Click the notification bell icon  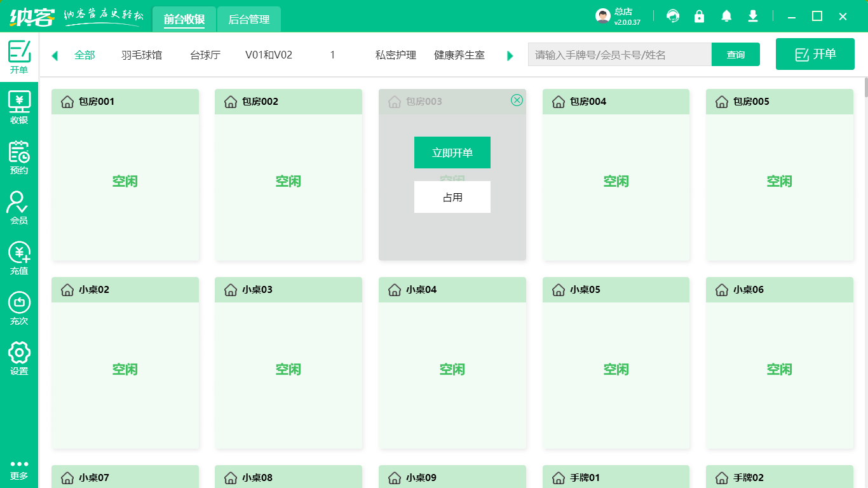(x=726, y=16)
